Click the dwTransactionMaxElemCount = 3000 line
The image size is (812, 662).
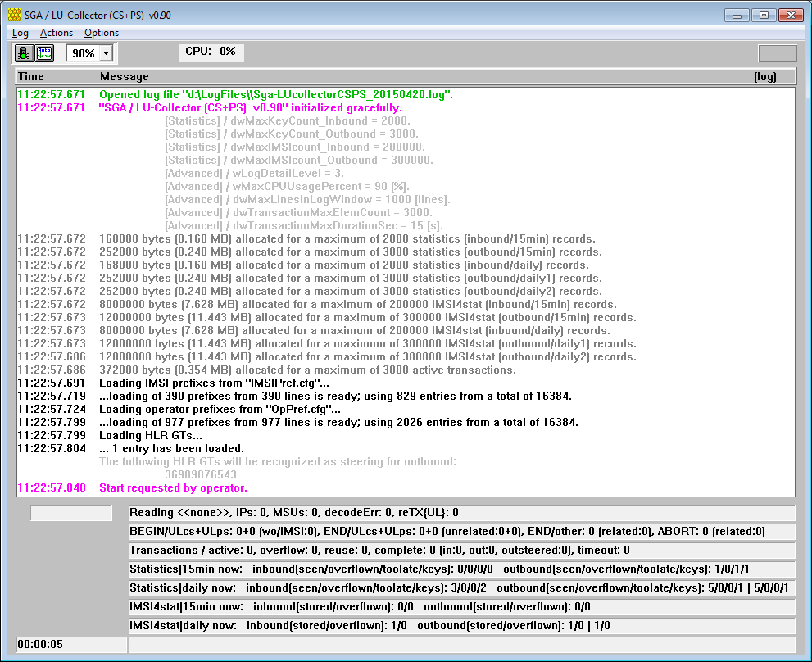click(298, 212)
